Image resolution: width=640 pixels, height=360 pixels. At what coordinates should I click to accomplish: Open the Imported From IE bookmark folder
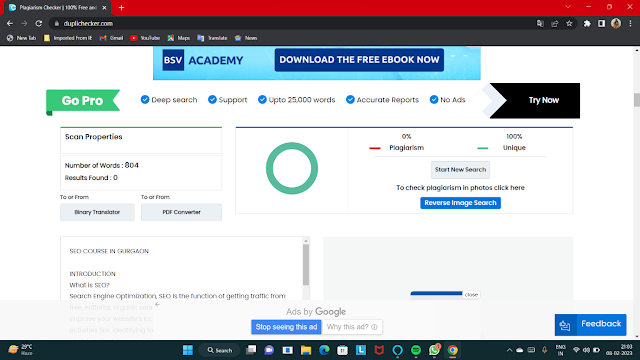pos(68,38)
